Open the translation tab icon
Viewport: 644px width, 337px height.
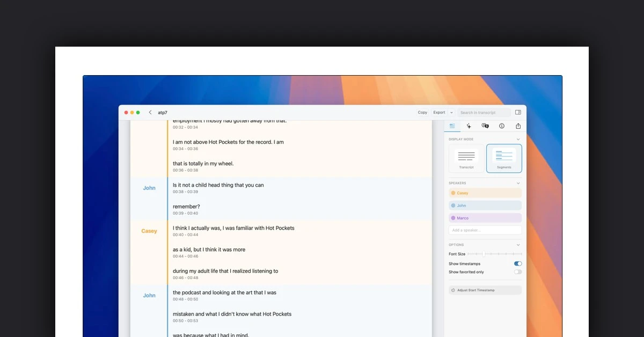coord(485,126)
